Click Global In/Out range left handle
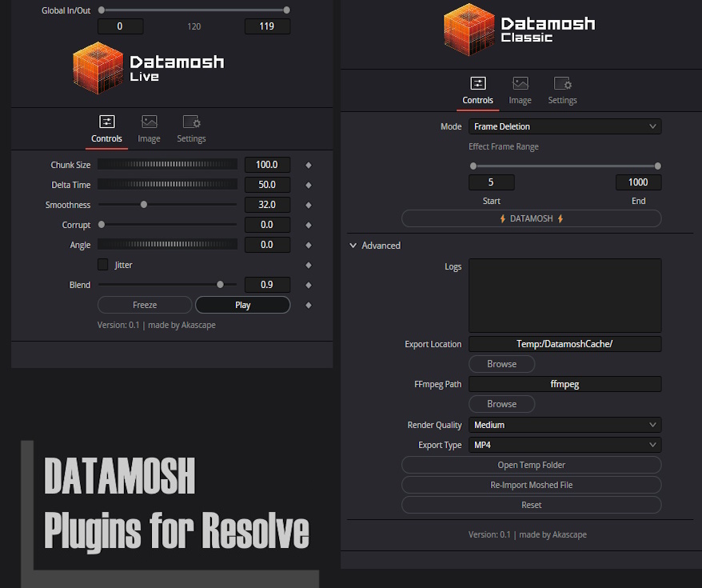The height and width of the screenshot is (588, 702). coord(102,10)
